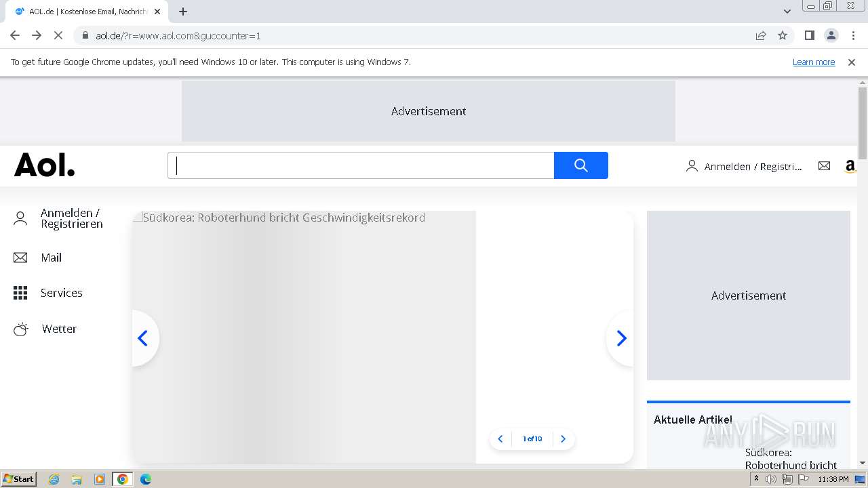Open header Anmelden / Registri... link
The width and height of the screenshot is (868, 488).
(x=753, y=167)
